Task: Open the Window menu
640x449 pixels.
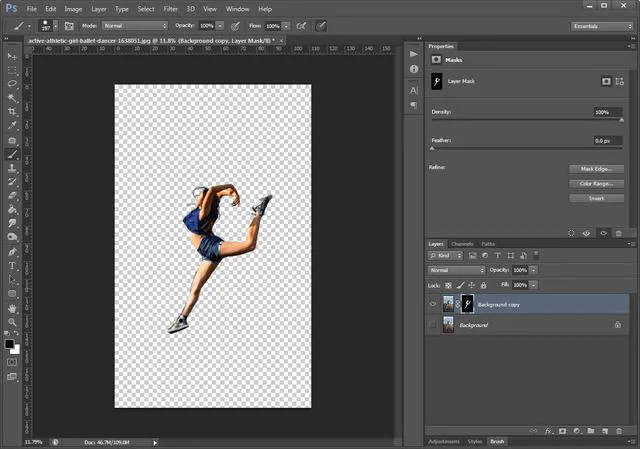Action: point(237,9)
